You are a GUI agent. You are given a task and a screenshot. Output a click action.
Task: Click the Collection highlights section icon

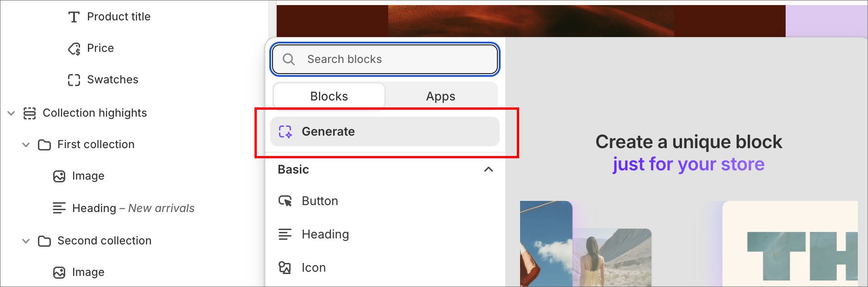[30, 113]
